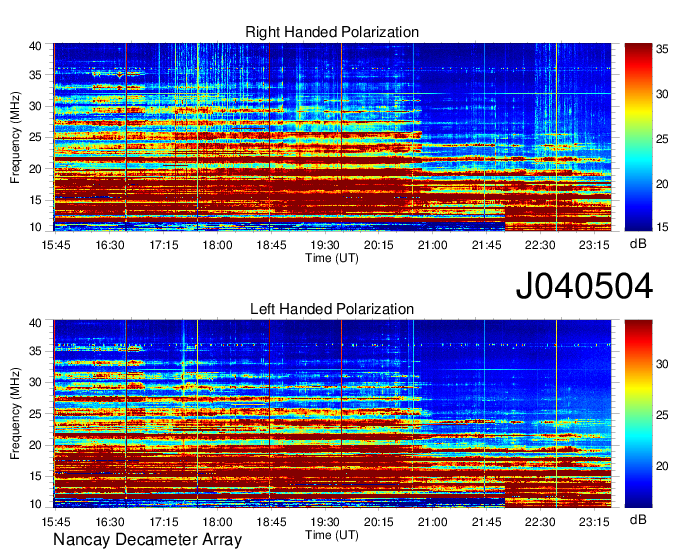Click the "25" frequency tick of Right Handed plot
This screenshot has width=680, height=552.
click(35, 137)
